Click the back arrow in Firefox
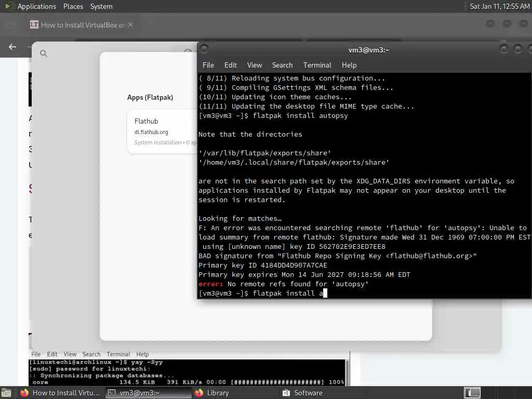Image resolution: width=532 pixels, height=399 pixels. click(x=12, y=47)
